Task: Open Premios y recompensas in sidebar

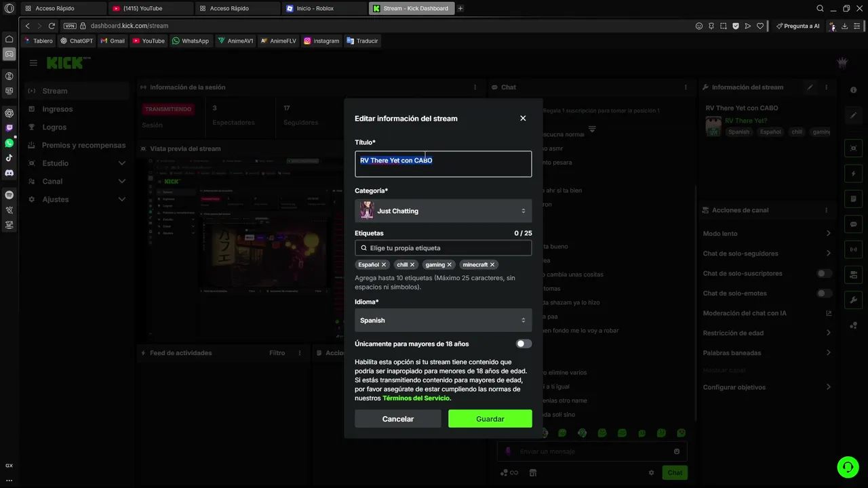Action: click(x=76, y=145)
